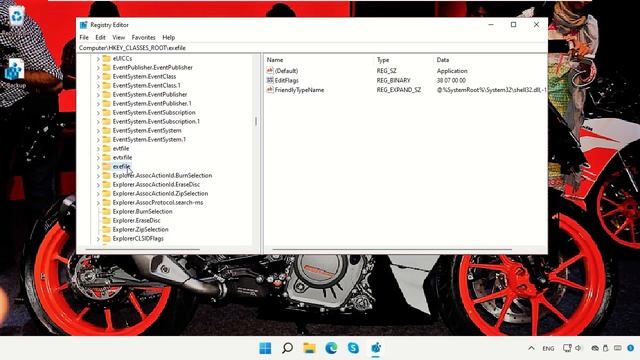Screen dimensions: 640x360
Task: Open Skype from the taskbar
Action: (x=353, y=348)
